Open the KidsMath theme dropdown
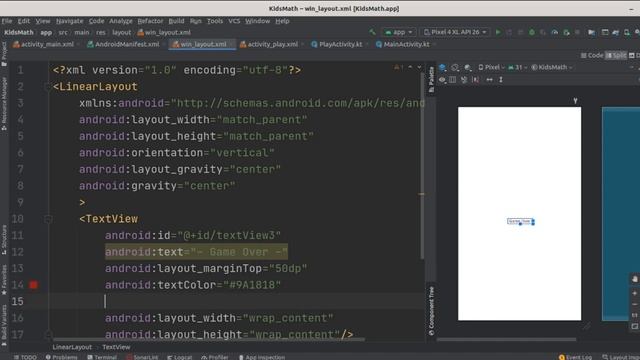The image size is (640, 360). coord(551,67)
